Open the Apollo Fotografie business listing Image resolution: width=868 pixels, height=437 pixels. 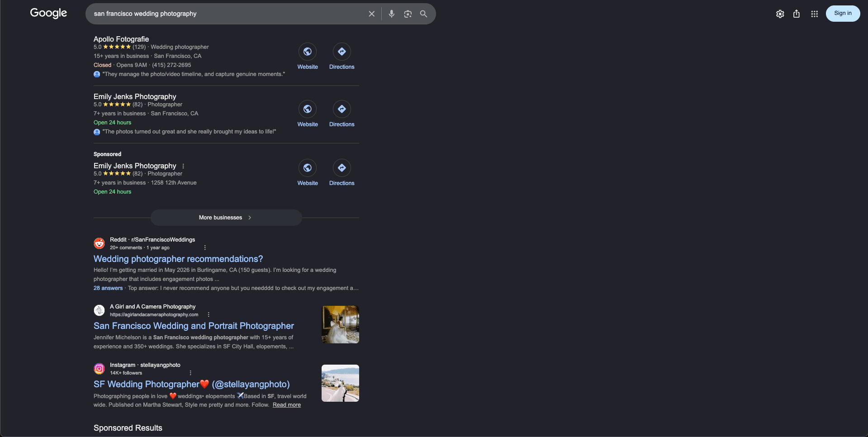121,39
